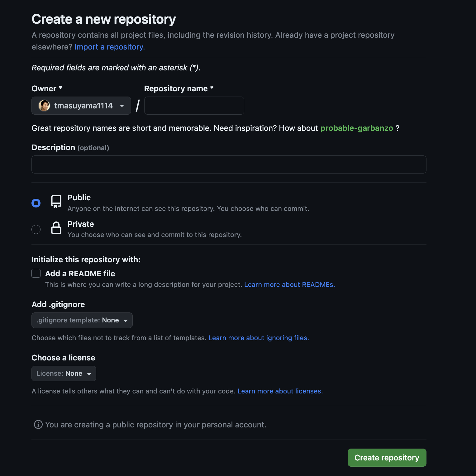Image resolution: width=476 pixels, height=476 pixels.
Task: Click the caret icon on Owner selector
Action: [122, 106]
